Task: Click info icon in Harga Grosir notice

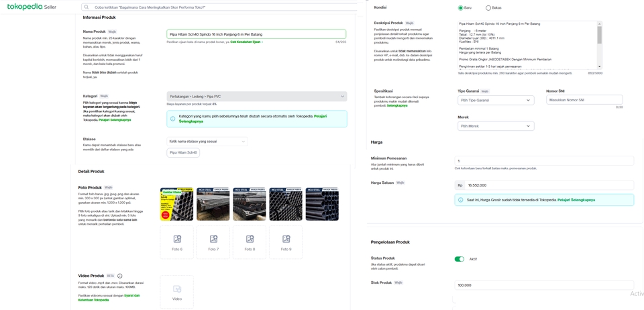Action: click(x=461, y=200)
